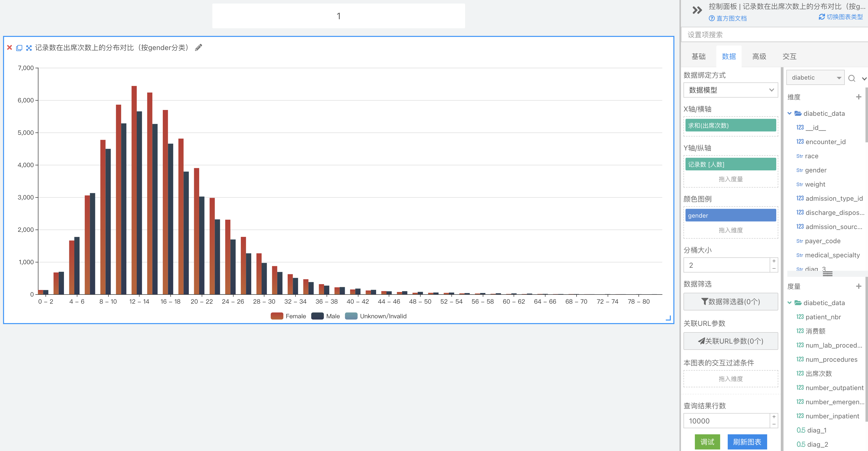Click the chart resize handle corner icon
The image size is (868, 451).
[x=668, y=318]
